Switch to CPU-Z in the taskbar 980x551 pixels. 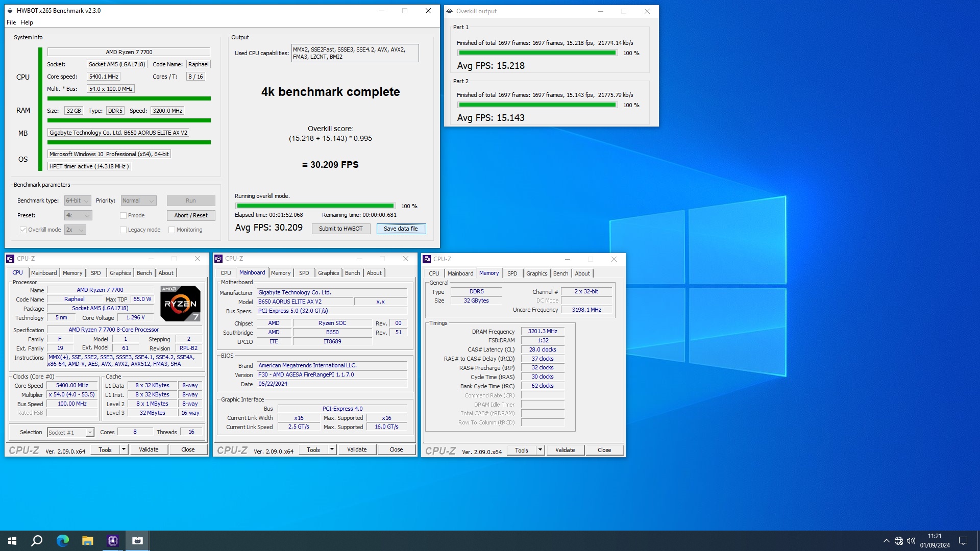tap(113, 541)
